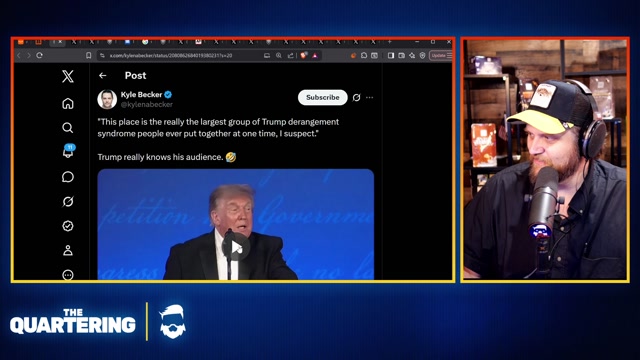
Task: Click the Grok icon next to Subscribe
Action: [x=356, y=98]
